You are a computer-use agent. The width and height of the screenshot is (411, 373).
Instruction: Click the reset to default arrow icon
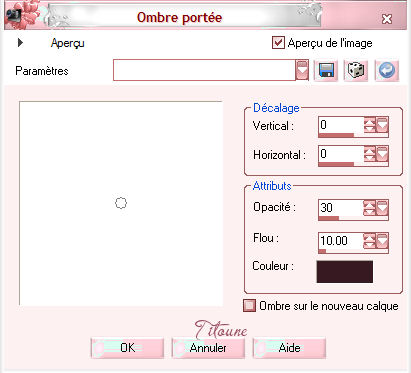point(386,70)
